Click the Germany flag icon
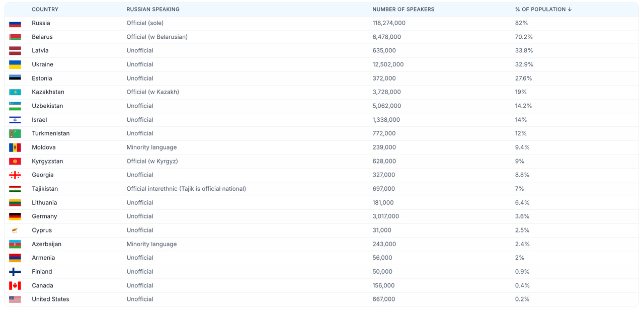The height and width of the screenshot is (310, 644). (x=15, y=216)
